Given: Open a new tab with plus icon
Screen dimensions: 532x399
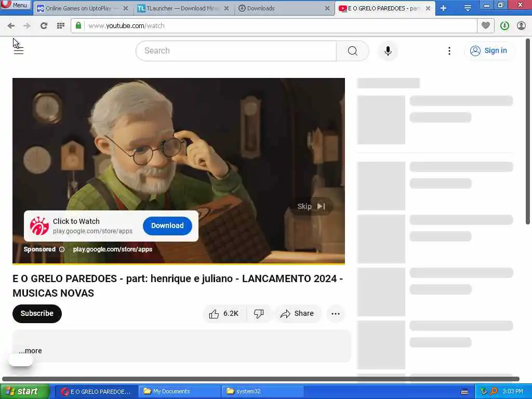Looking at the screenshot, I should (x=444, y=8).
